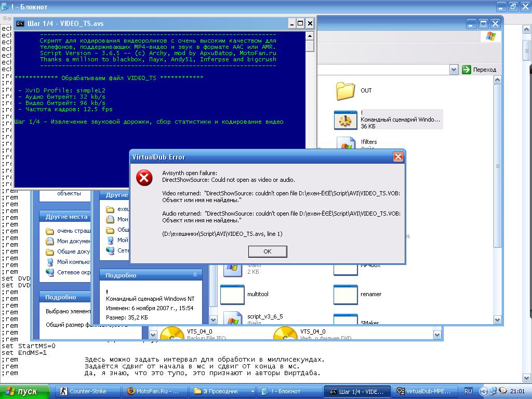Open the console window system menu icon
Screen dimensions: 532x399
click(x=20, y=23)
